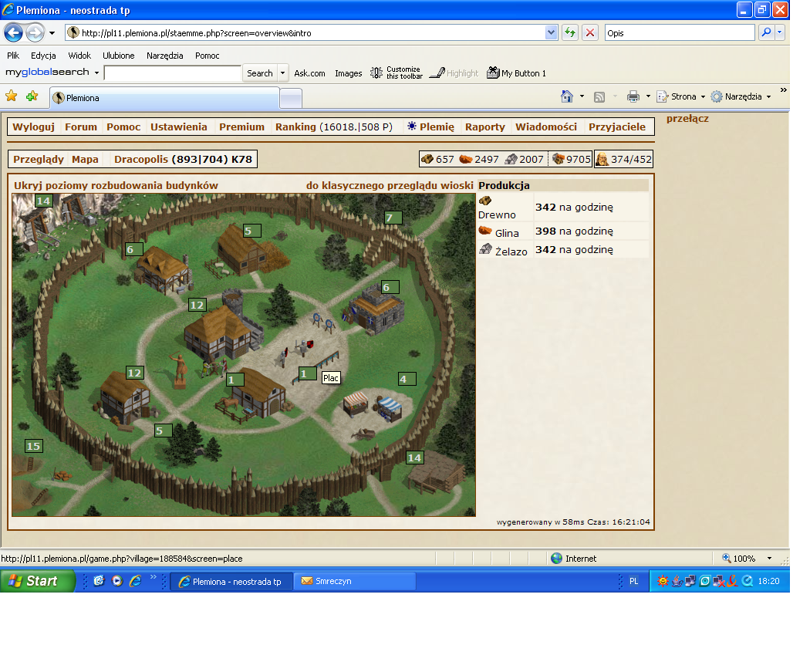Viewport: 810px width, 672px height.
Task: Open zoom level 100% control in status bar
Action: (x=748, y=559)
